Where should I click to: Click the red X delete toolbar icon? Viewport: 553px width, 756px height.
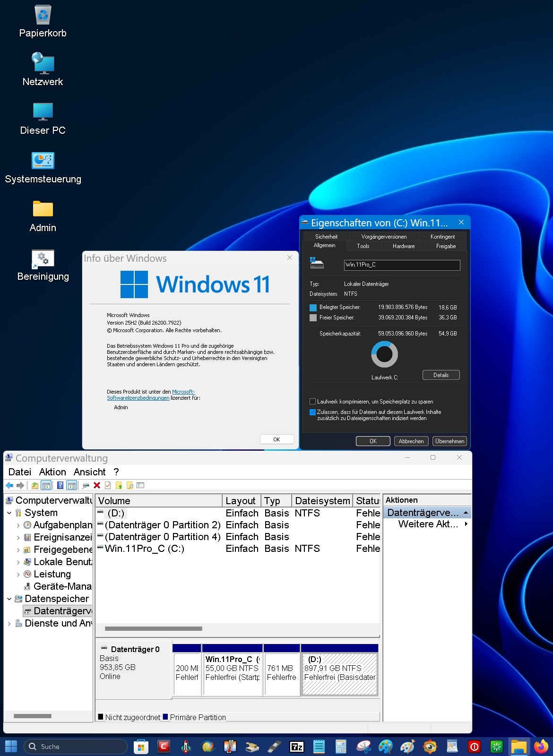coord(97,485)
